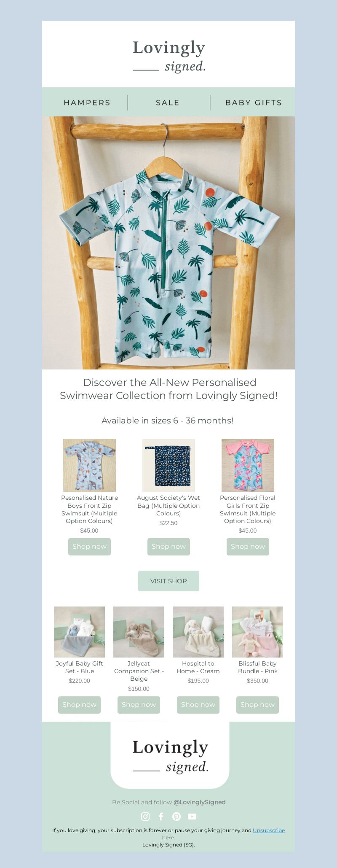Open the SALE menu item

click(168, 102)
